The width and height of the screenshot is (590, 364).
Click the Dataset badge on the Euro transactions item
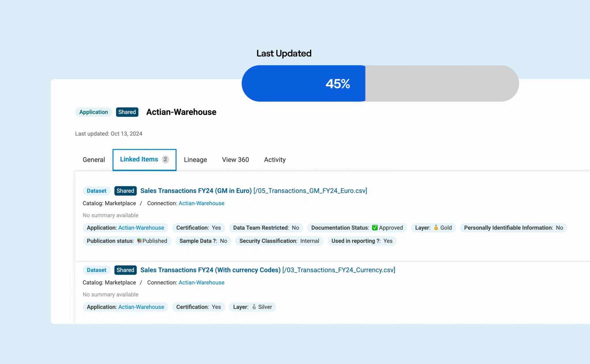pyautogui.click(x=96, y=191)
